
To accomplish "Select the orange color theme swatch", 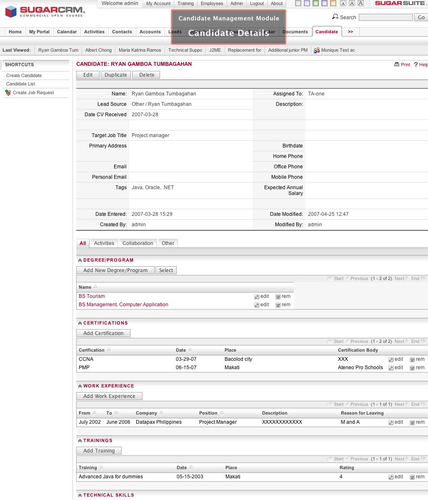I will coord(333,3).
